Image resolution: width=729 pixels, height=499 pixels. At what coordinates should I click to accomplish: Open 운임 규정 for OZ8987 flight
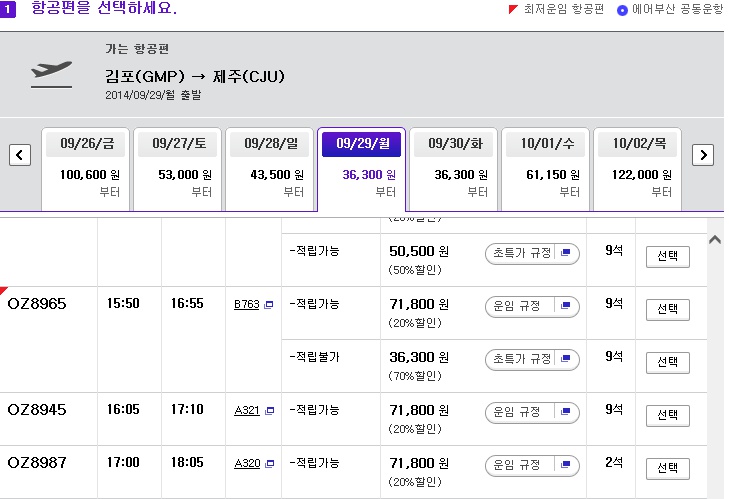[x=532, y=466]
